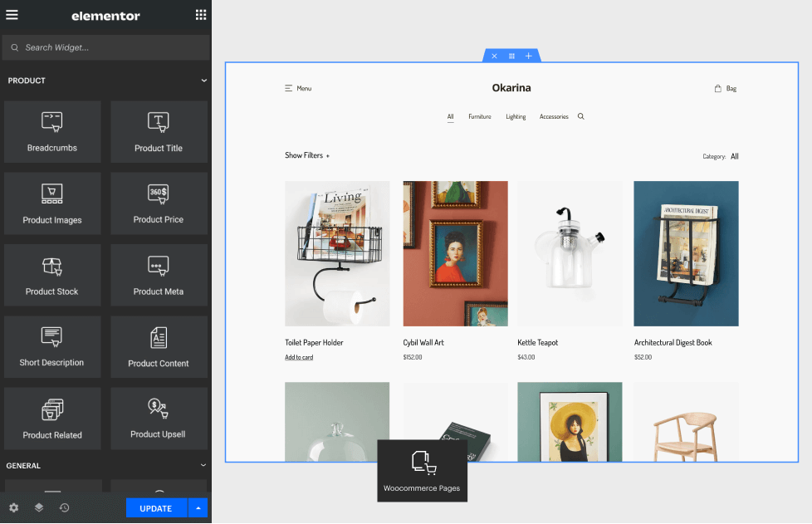
Task: Switch to the Lighting category tab
Action: click(x=516, y=117)
